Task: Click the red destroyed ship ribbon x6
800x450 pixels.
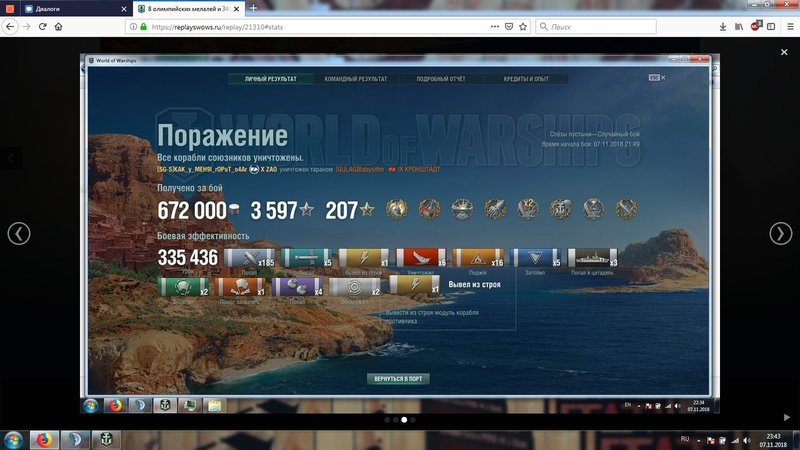Action: pyautogui.click(x=421, y=258)
